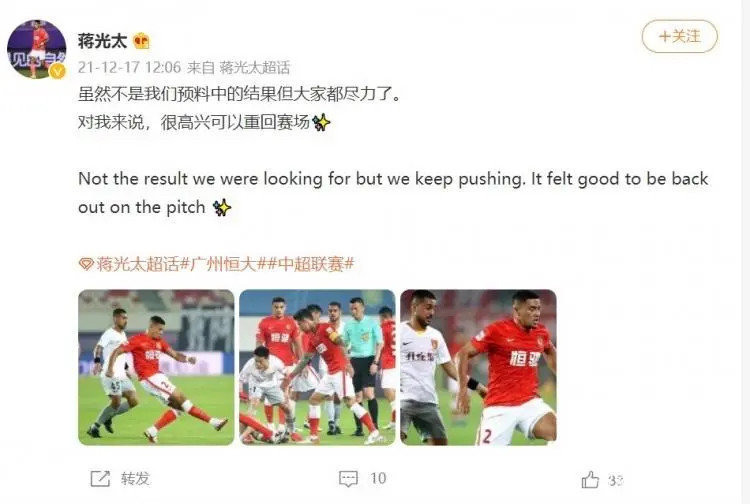Open comments via the speech bubble icon
Screen dimensions: 750x504
348,479
